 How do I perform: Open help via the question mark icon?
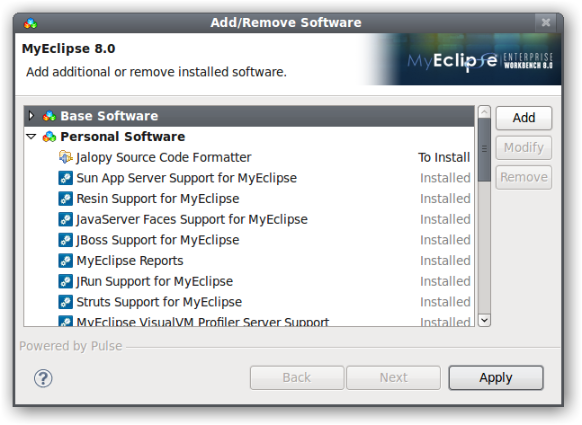point(43,378)
